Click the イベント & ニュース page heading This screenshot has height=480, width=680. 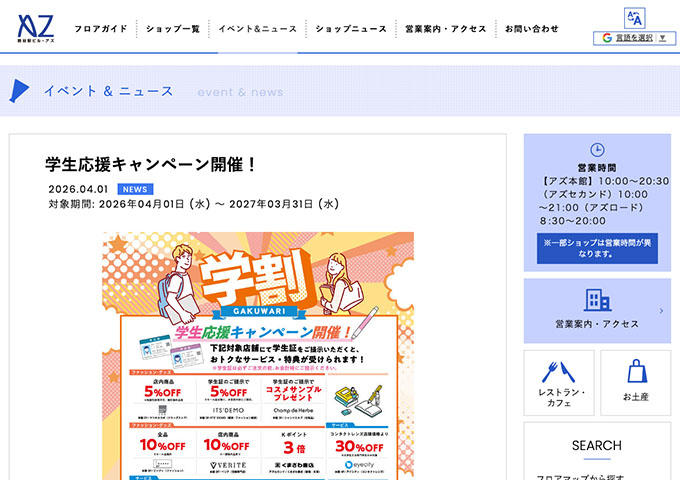coord(108,91)
